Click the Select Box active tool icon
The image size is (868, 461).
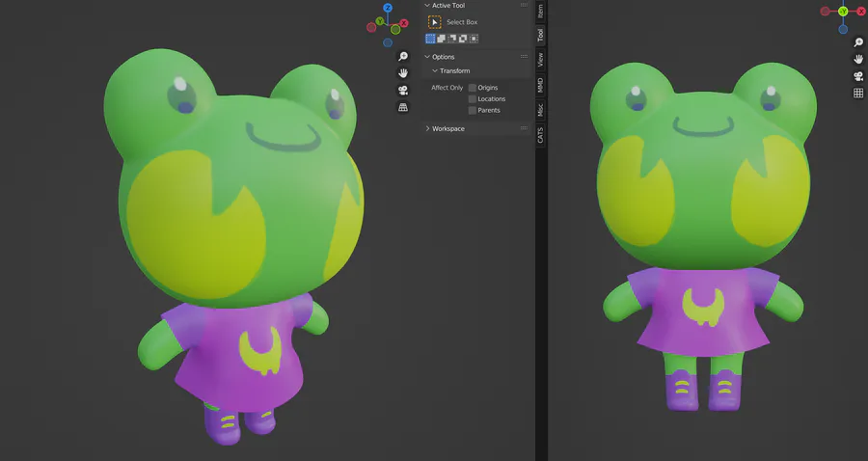[435, 22]
